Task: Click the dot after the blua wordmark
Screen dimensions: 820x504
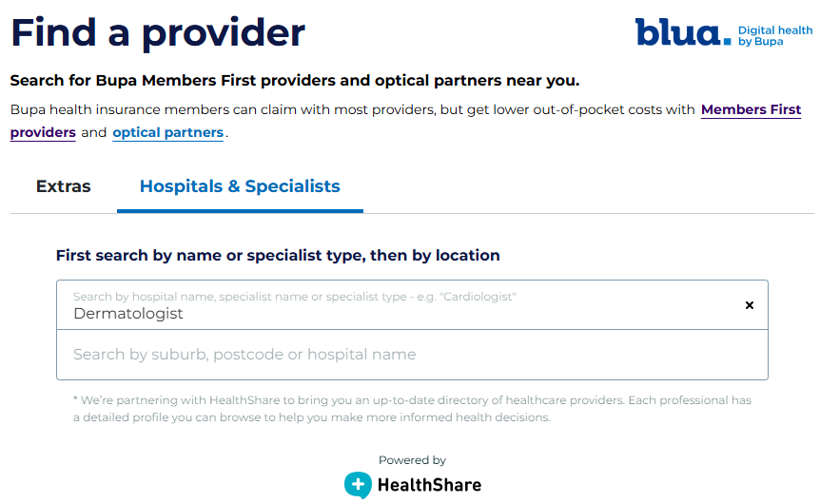Action: [x=728, y=41]
